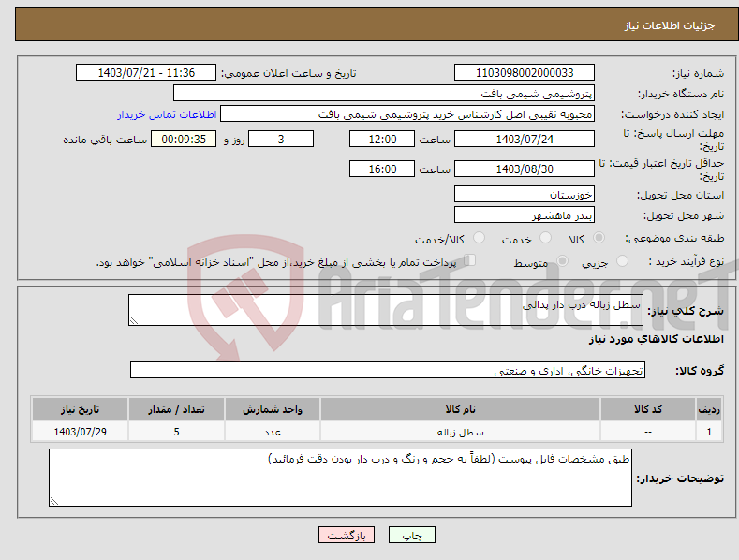
Task: Click the response deadline date 1403/07/24
Action: 525,139
